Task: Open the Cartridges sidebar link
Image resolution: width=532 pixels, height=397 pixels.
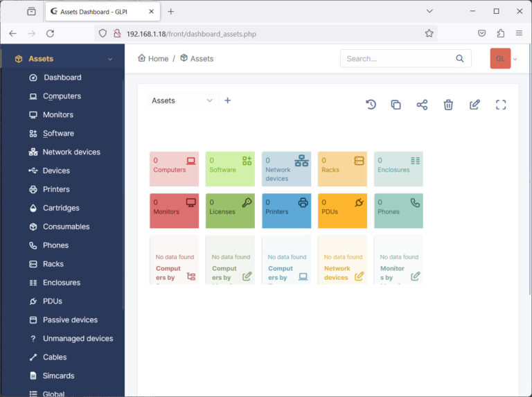Action: [x=61, y=208]
